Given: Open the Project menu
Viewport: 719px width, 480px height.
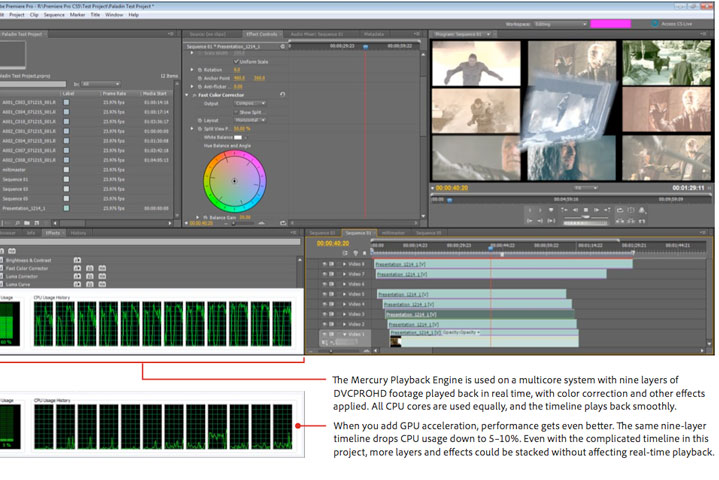Looking at the screenshot, I should coord(17,15).
